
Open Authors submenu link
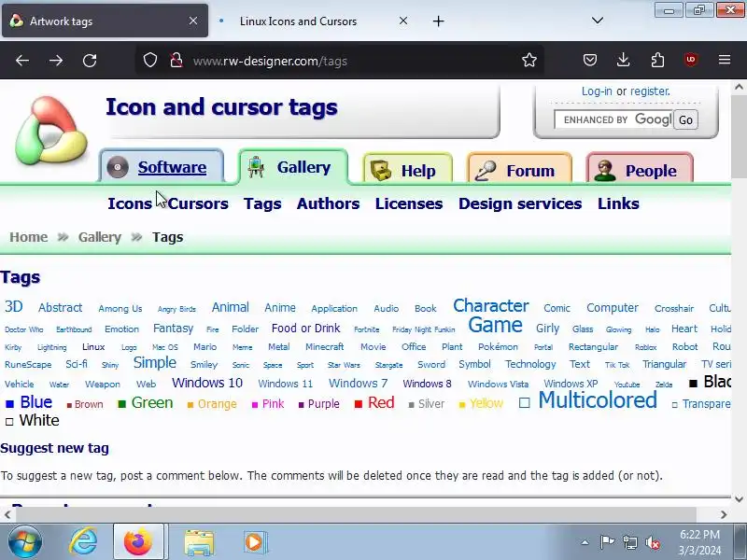click(x=328, y=203)
